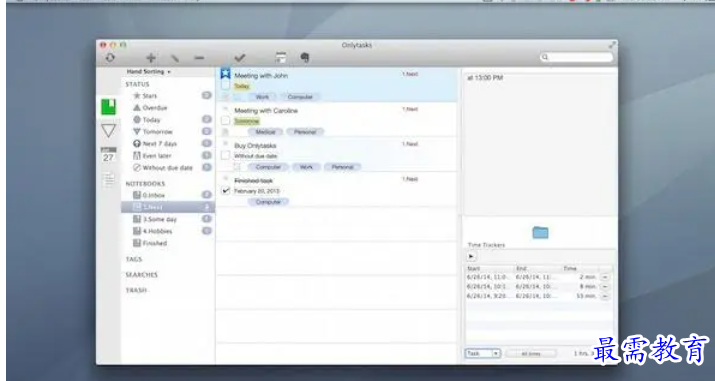This screenshot has height=381, width=715.
Task: Click the 'February 20, 2013' date
Action: (x=257, y=191)
